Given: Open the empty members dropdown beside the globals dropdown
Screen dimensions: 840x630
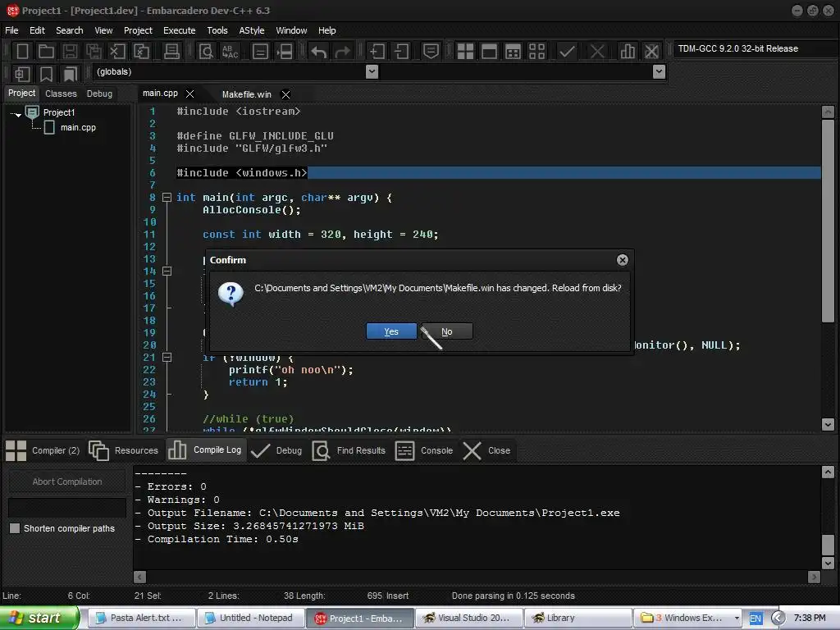Looking at the screenshot, I should (x=659, y=72).
